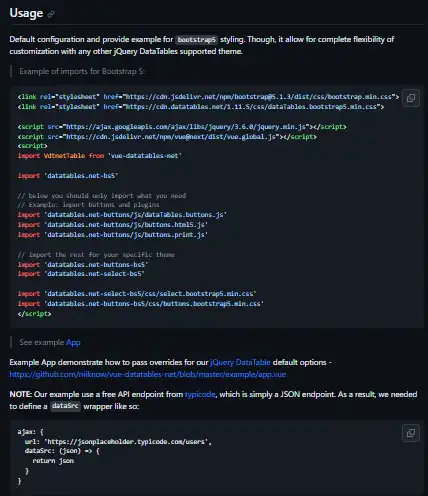The height and width of the screenshot is (496, 428).
Task: Copy the ajax dataSrc code block
Action: click(x=411, y=433)
